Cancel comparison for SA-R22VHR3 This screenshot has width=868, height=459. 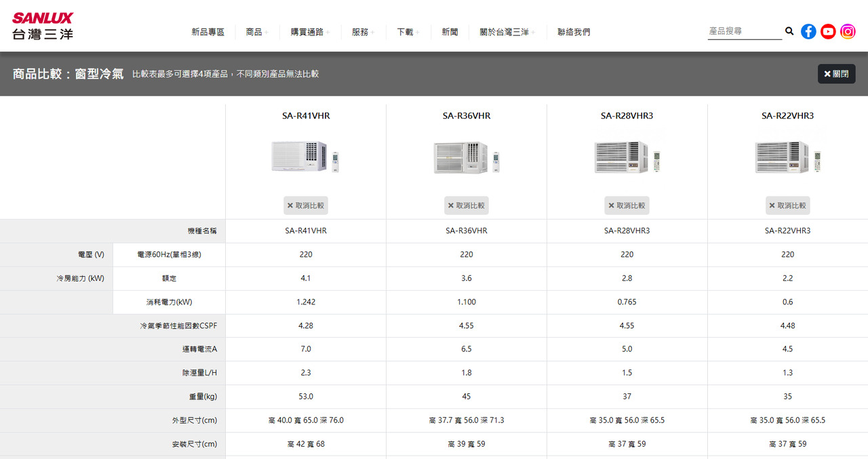[x=788, y=205]
